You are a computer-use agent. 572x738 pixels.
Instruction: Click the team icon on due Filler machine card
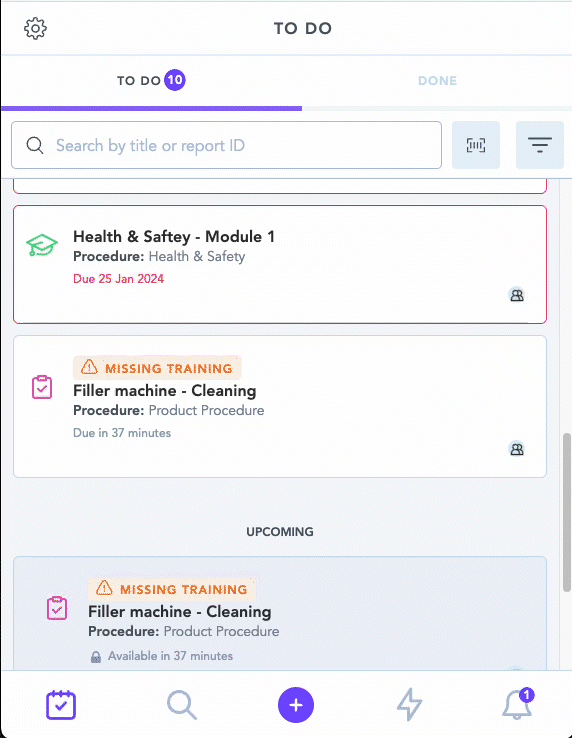[x=517, y=449]
